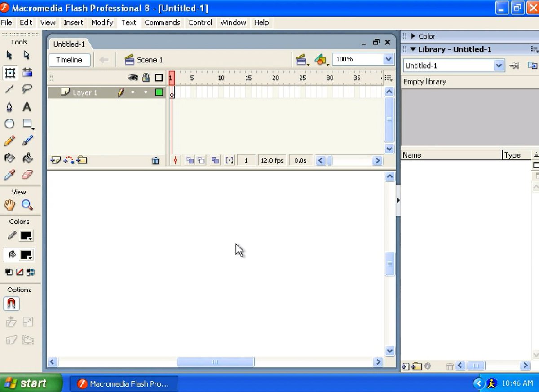The width and height of the screenshot is (539, 392).
Task: Delete the layer using trash icon
Action: coord(155,160)
